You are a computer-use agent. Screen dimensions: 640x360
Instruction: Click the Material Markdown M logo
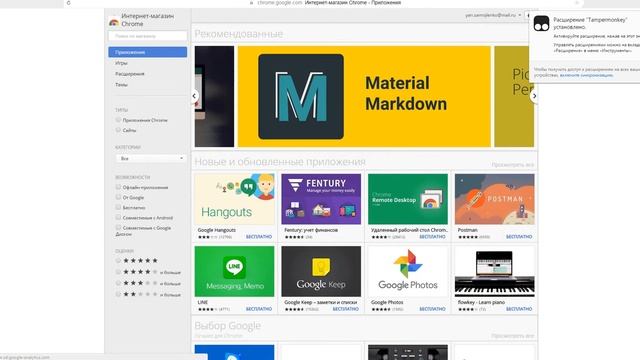[301, 97]
